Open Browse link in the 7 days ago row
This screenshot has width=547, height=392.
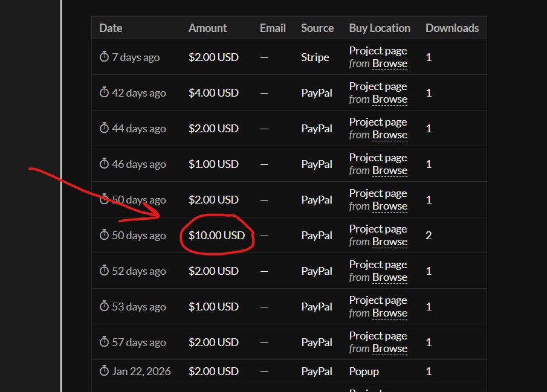pos(390,64)
